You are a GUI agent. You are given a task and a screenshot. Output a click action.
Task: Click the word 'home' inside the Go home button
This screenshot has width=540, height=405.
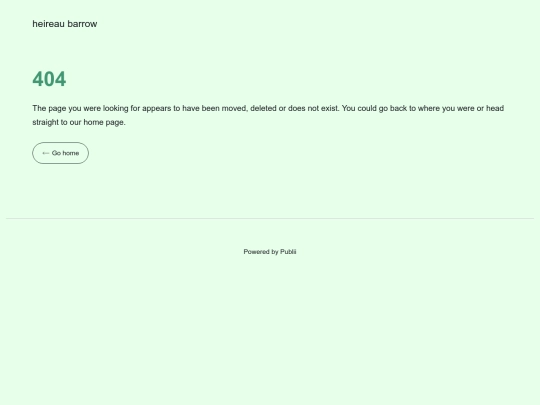[x=71, y=153]
